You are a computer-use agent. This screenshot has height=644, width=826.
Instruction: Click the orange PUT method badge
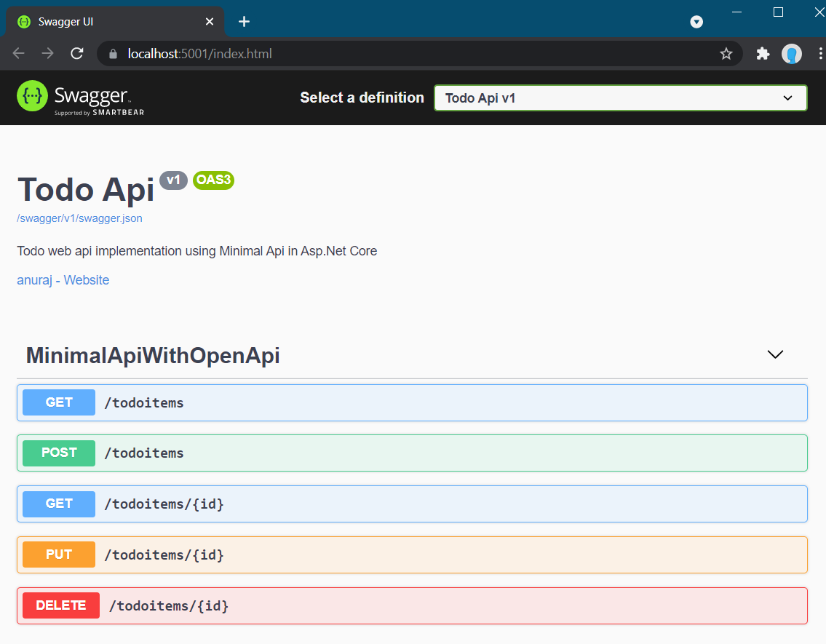[59, 554]
